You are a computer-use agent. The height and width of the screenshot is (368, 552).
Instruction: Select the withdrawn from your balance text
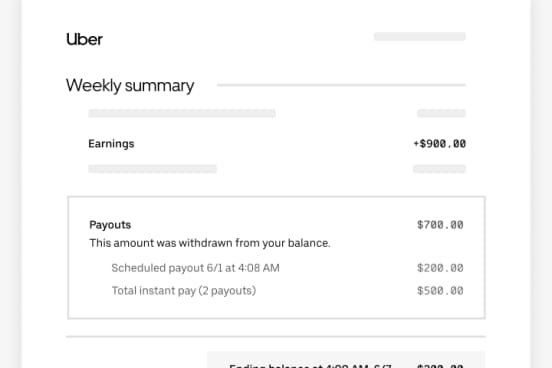[210, 243]
